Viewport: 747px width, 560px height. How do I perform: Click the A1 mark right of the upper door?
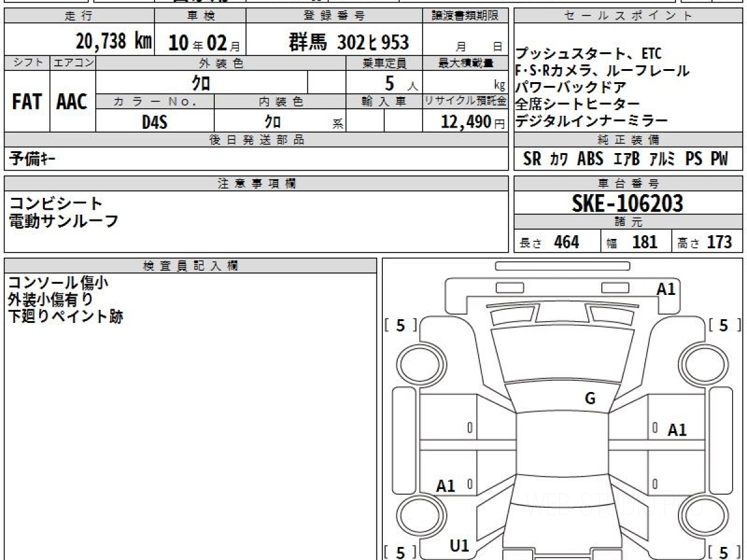[677, 429]
